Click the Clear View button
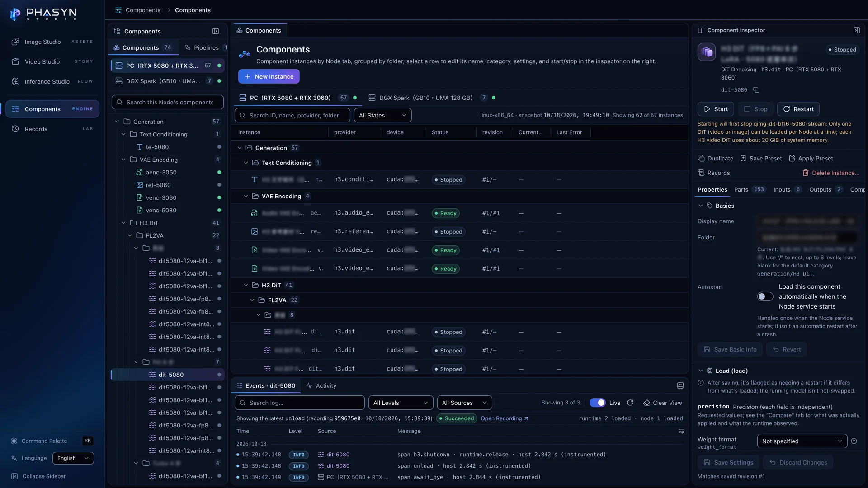This screenshot has height=488, width=868. 662,403
